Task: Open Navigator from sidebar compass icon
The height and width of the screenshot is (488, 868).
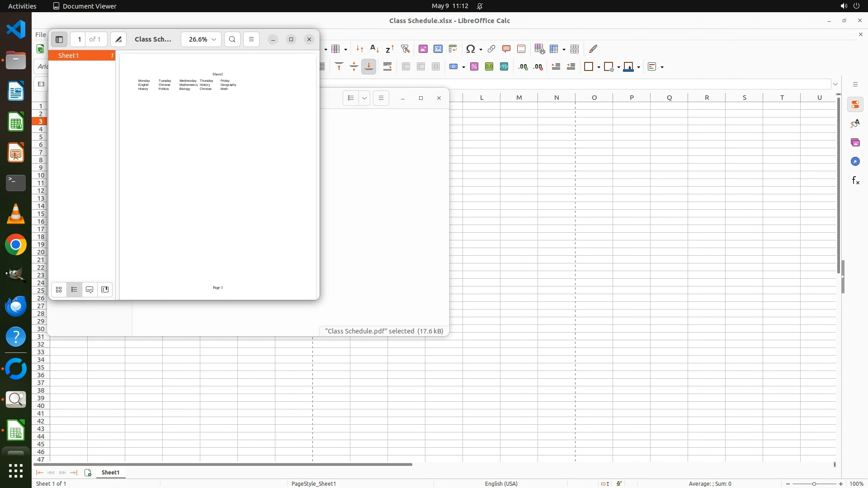Action: pyautogui.click(x=855, y=162)
